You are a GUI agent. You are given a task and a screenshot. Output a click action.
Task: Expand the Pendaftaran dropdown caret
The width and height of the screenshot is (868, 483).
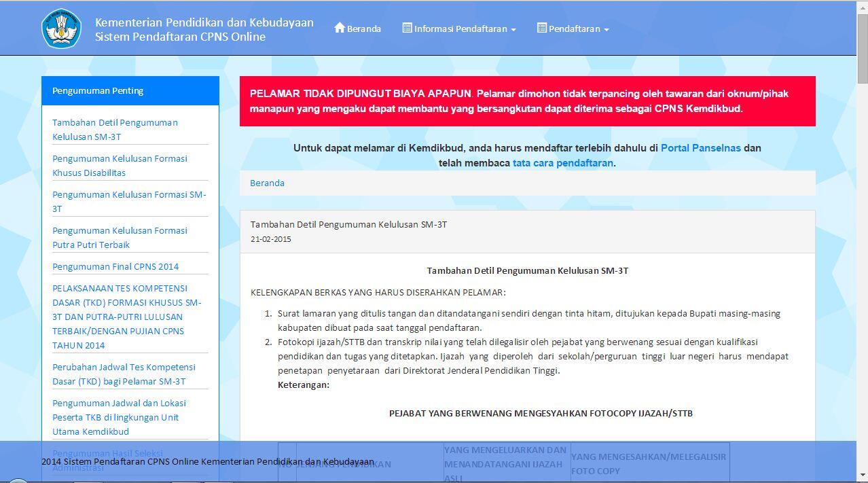coord(607,30)
